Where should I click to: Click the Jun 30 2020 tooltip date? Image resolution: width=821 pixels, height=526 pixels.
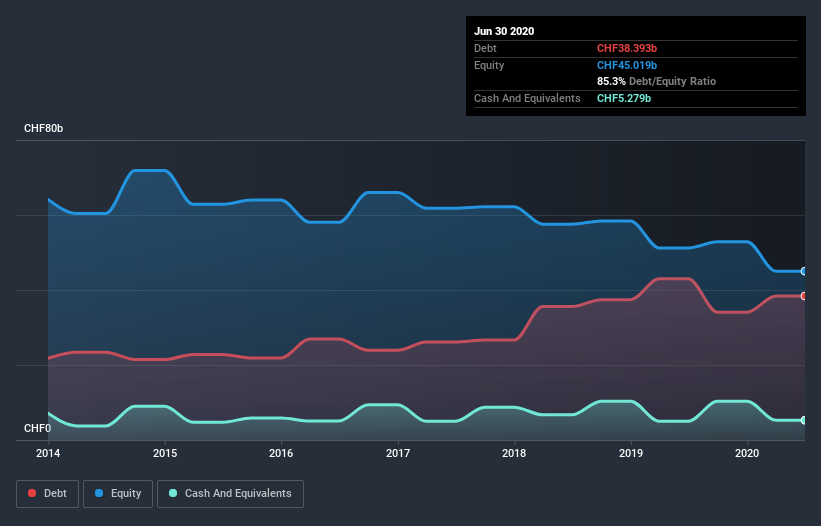[x=504, y=31]
